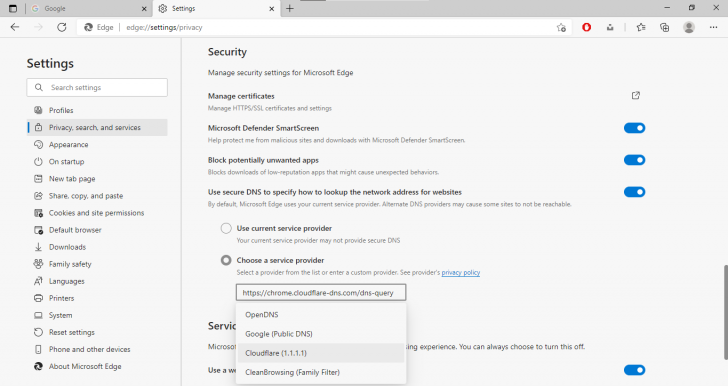
Task: Click the Default browser icon
Action: [x=38, y=230]
